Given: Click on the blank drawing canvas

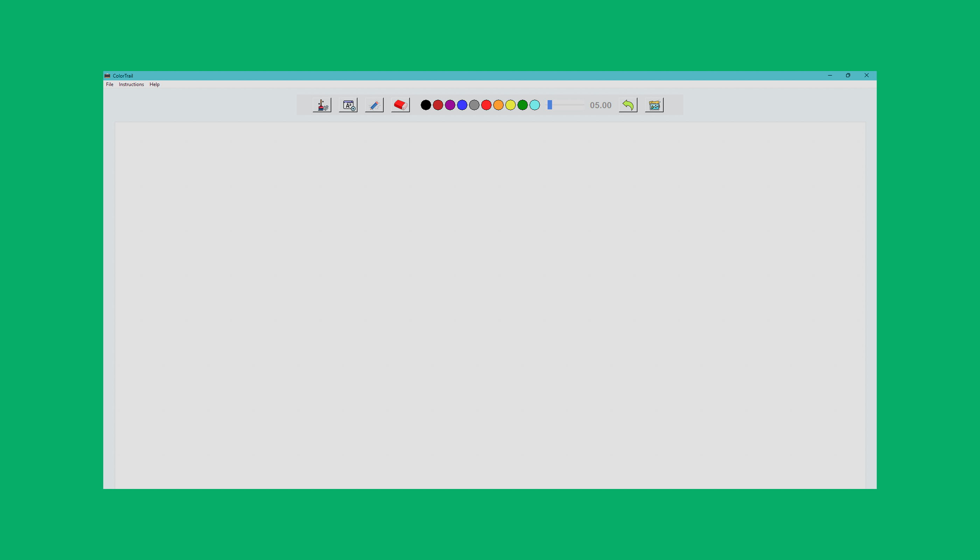Looking at the screenshot, I should tap(490, 306).
